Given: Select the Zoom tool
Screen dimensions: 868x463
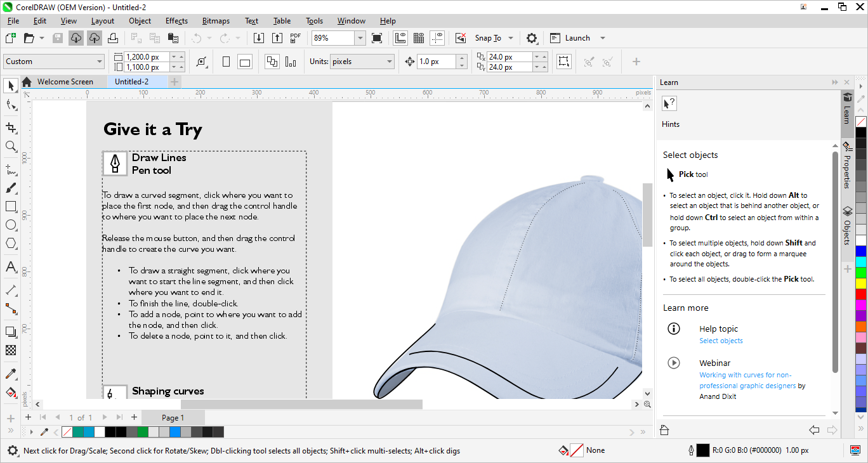Looking at the screenshot, I should [x=11, y=147].
